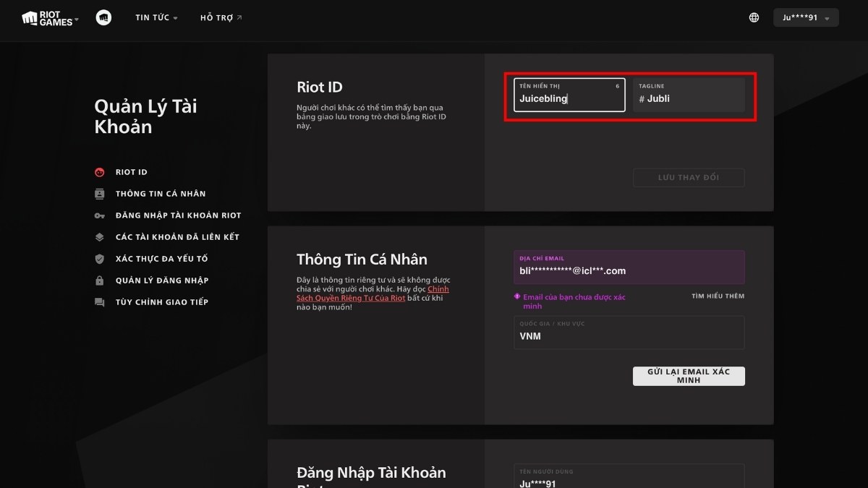Open the Hỗ Trợ support link
The image size is (868, 488).
tap(221, 17)
